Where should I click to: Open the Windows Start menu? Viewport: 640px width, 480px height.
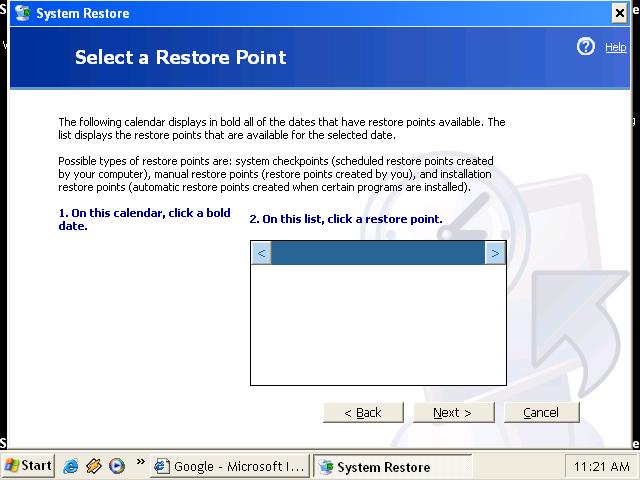coord(28,466)
